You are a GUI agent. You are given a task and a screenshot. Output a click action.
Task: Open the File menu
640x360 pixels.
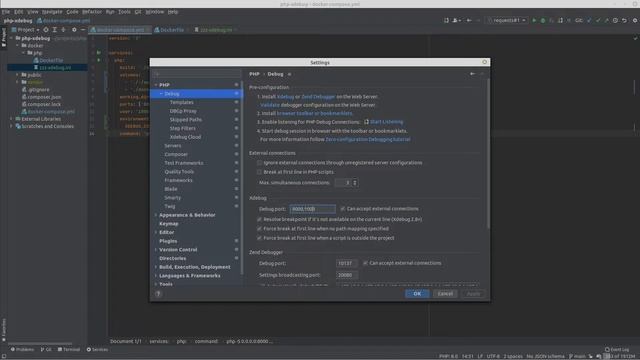[6, 12]
